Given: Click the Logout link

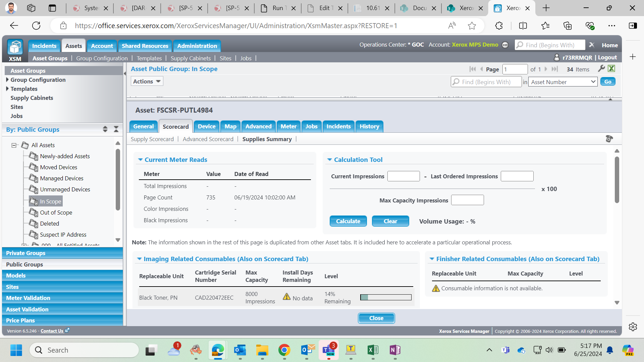Looking at the screenshot, I should pos(607,58).
